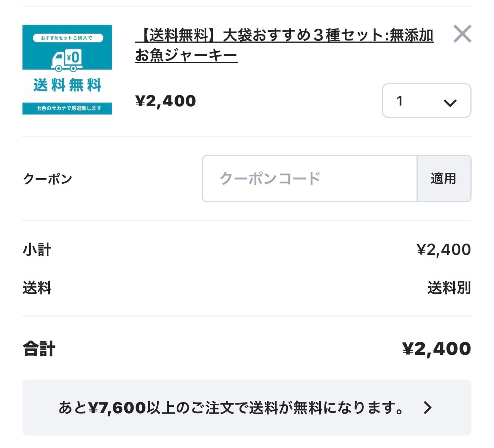Tap the あと¥7,600 free shipping banner text
The width and height of the screenshot is (494, 448).
231,408
